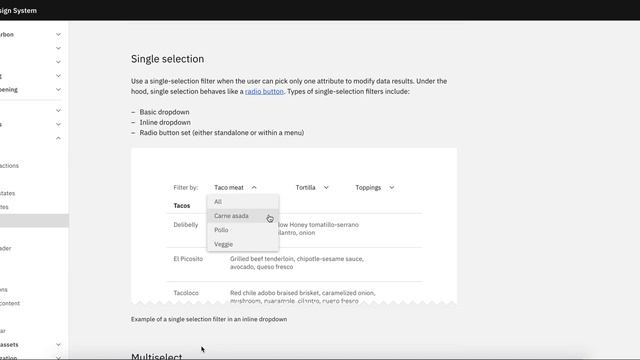Open the sidebar item ending in 'ader'
Image resolution: width=640 pixels, height=360 pixels.
point(6,248)
